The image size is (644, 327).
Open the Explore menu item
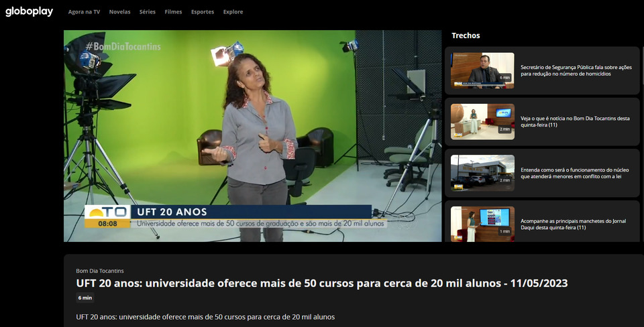click(233, 12)
